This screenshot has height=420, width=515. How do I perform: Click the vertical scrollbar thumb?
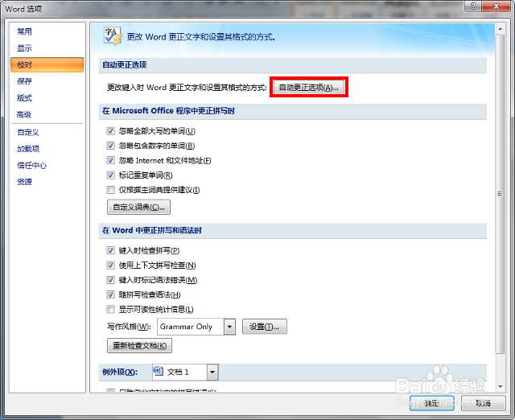[500, 194]
